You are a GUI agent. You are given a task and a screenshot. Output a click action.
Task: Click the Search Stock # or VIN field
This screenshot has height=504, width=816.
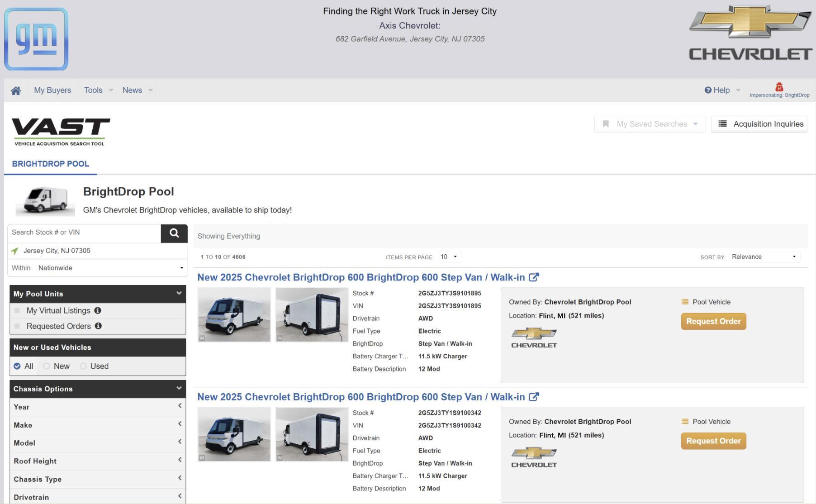pyautogui.click(x=85, y=233)
